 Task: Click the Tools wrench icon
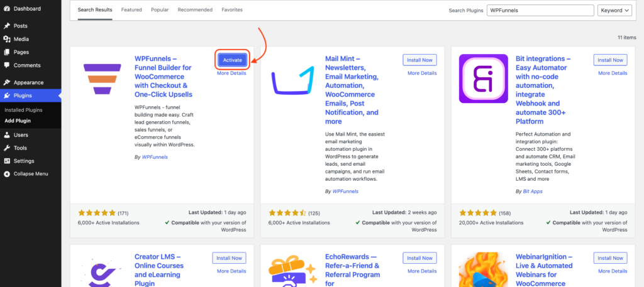(6, 148)
